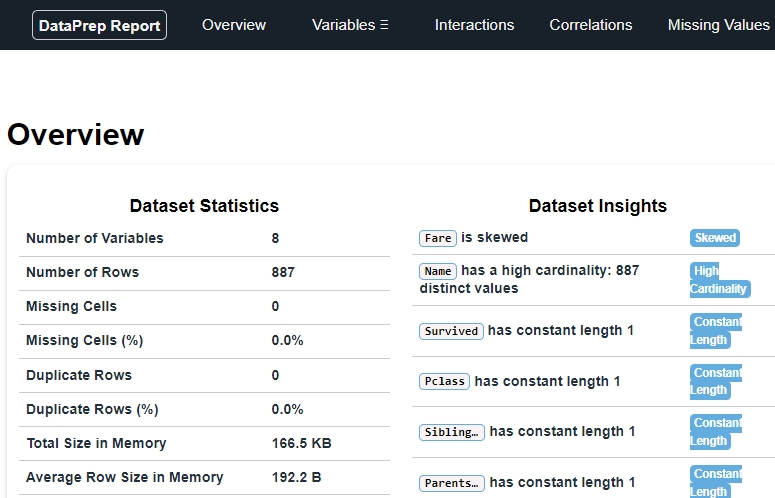Open the Missing Values section
Image resolution: width=775 pixels, height=498 pixels.
click(718, 25)
